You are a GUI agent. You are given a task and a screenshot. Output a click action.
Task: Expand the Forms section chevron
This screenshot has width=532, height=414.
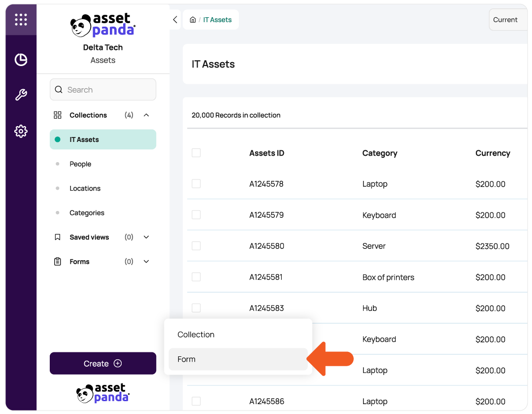[146, 261]
